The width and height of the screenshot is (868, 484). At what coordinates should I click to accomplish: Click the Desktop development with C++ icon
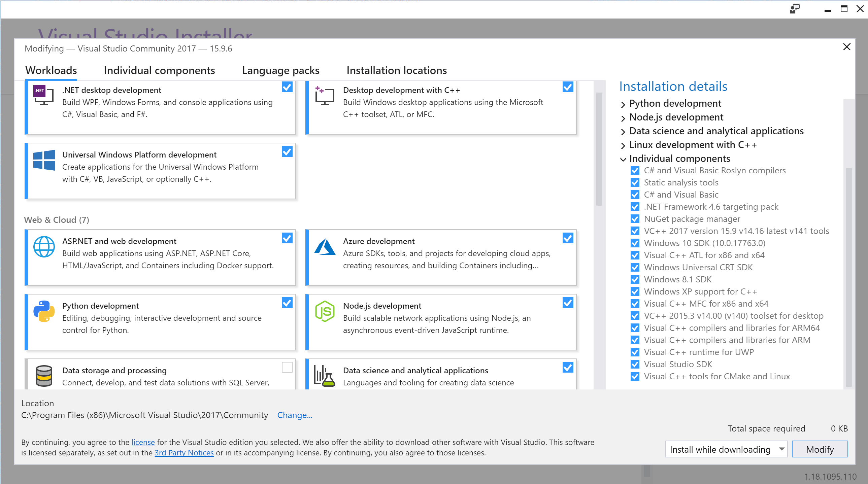pos(324,95)
